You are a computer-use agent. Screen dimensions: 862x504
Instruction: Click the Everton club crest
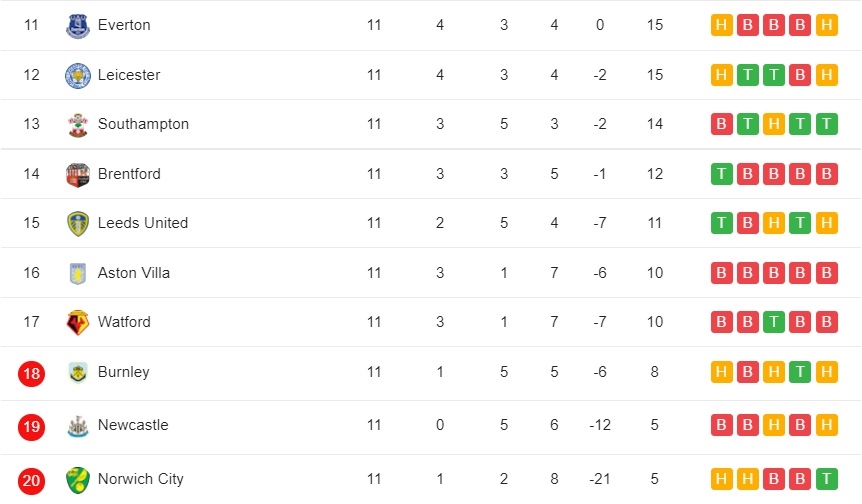[x=78, y=26]
